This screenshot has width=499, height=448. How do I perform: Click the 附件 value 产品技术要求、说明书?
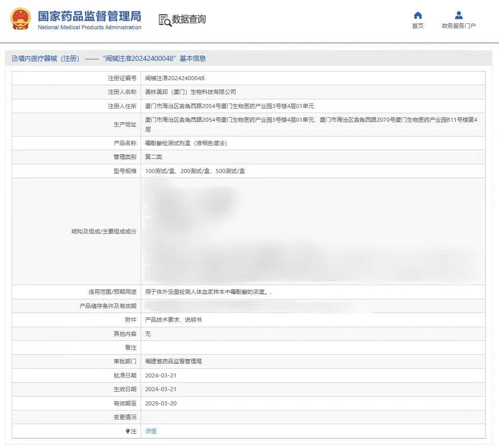[173, 320]
